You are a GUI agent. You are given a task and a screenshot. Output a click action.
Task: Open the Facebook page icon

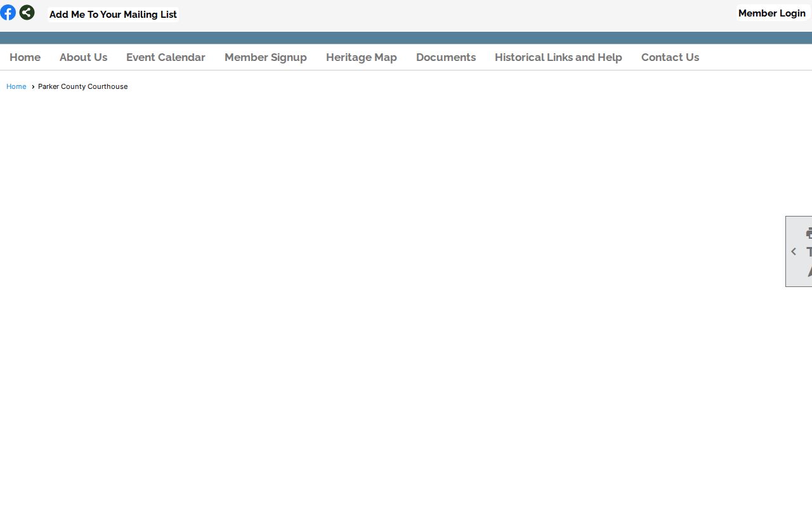8,12
